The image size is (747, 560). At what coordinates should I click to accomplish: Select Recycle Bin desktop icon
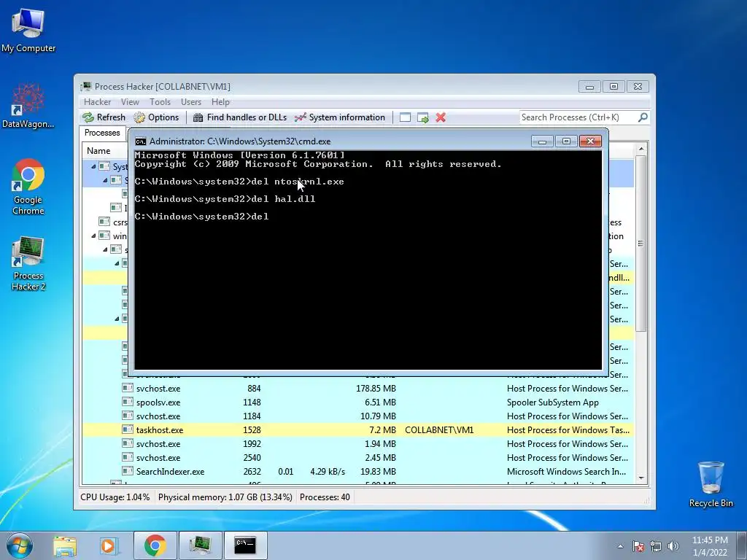click(711, 484)
